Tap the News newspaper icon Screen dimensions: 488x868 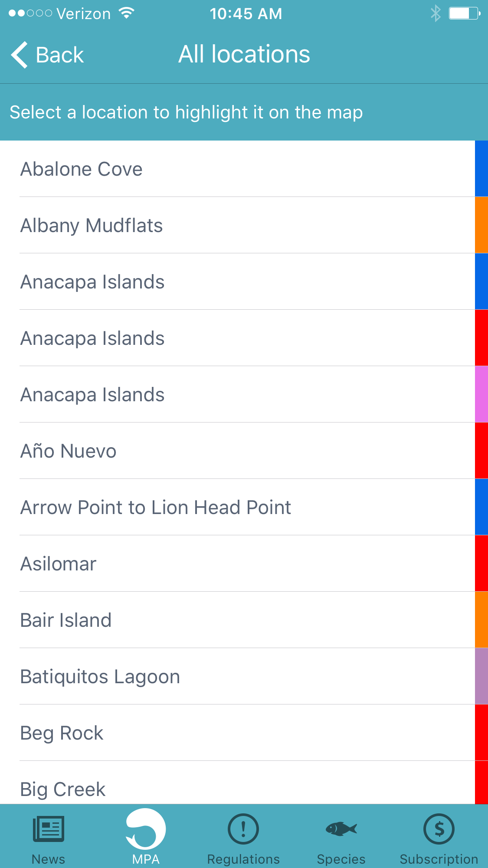pyautogui.click(x=49, y=829)
